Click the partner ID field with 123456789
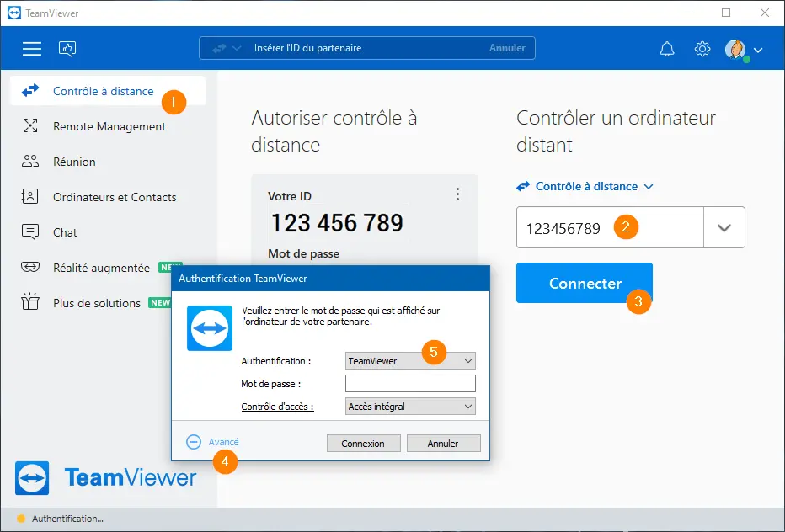 click(x=610, y=228)
